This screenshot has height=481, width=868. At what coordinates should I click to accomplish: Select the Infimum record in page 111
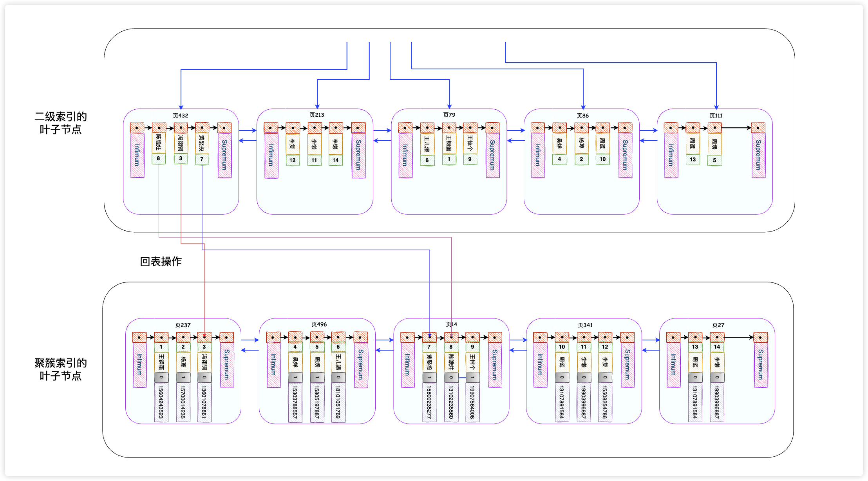(x=671, y=156)
